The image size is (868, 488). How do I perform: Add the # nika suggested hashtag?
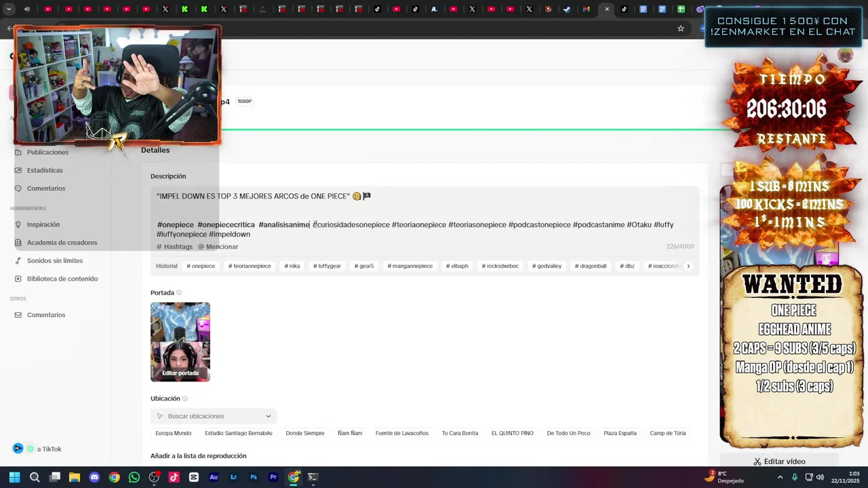[292, 266]
